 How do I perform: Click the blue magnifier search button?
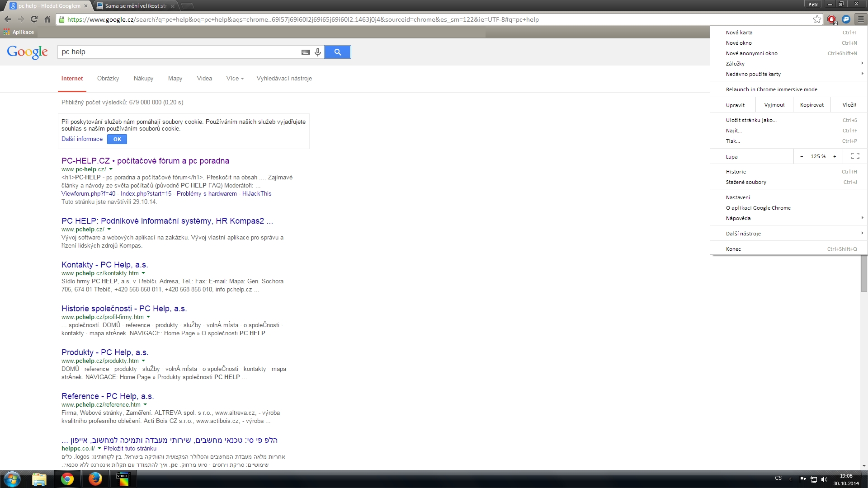[338, 52]
